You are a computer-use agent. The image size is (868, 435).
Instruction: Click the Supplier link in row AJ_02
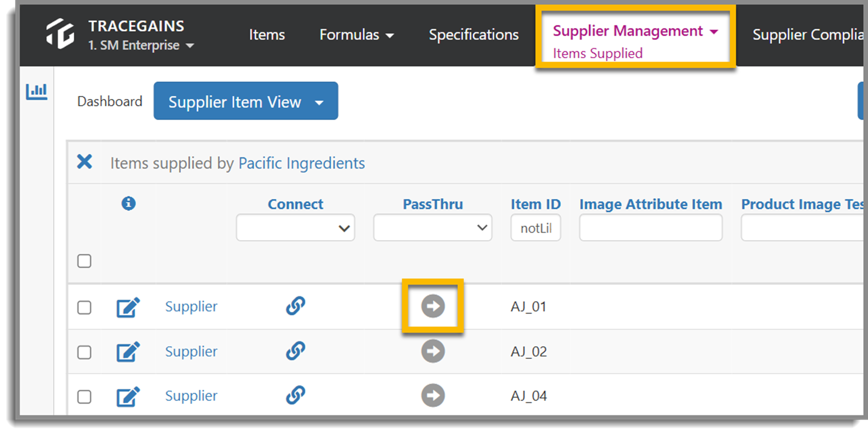click(191, 351)
